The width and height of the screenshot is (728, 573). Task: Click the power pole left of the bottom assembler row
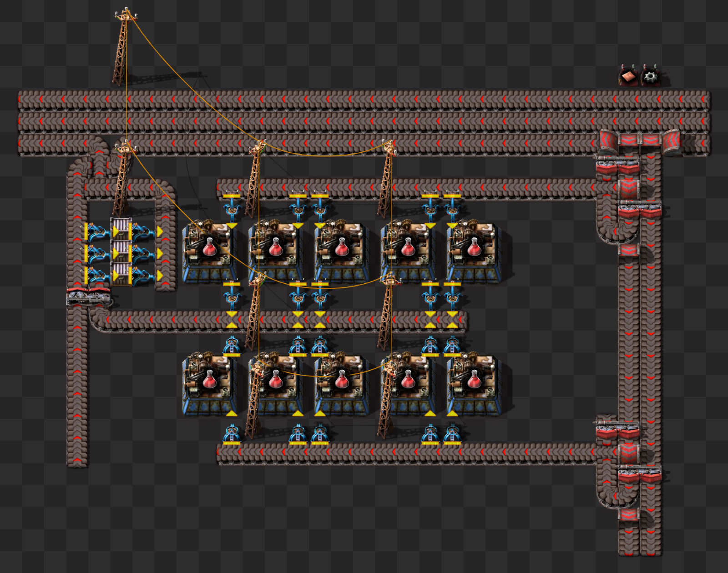(x=255, y=398)
